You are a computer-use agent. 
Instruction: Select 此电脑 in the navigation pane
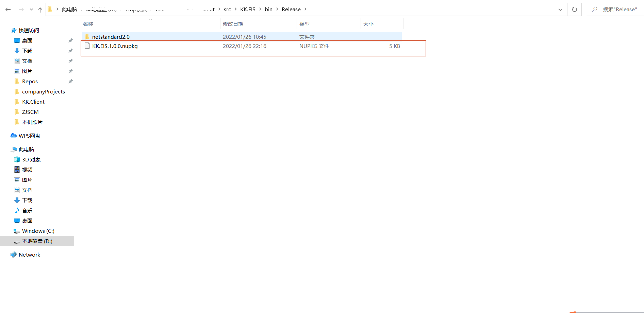coord(27,150)
